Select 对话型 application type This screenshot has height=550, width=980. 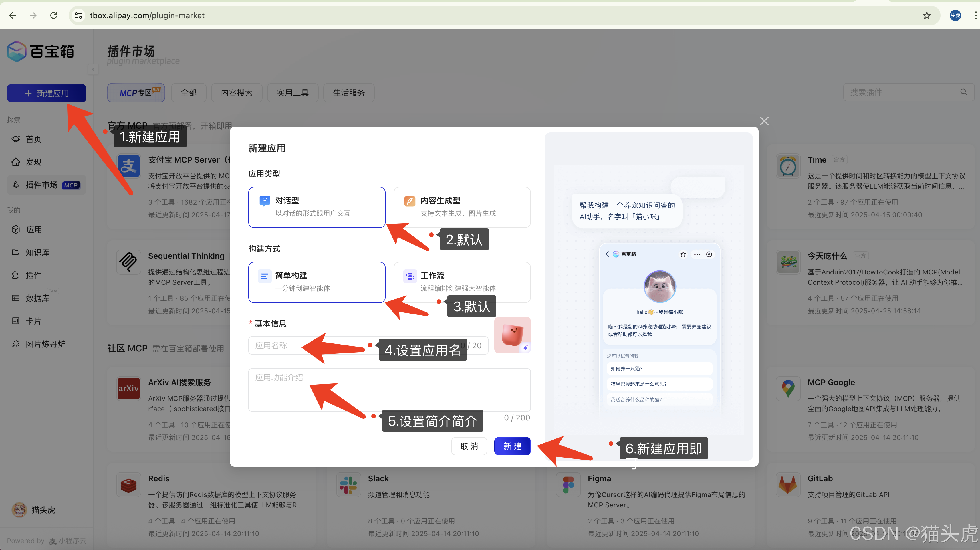[317, 207]
